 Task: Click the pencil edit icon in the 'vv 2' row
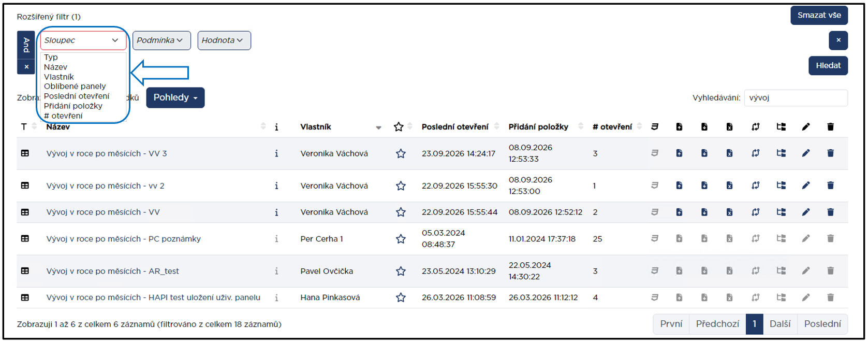point(805,186)
